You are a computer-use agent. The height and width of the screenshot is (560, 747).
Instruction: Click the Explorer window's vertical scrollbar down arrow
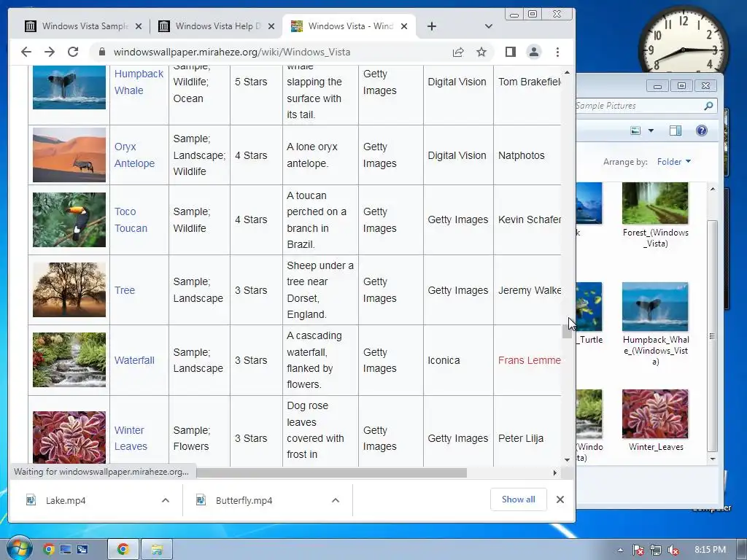coord(712,459)
